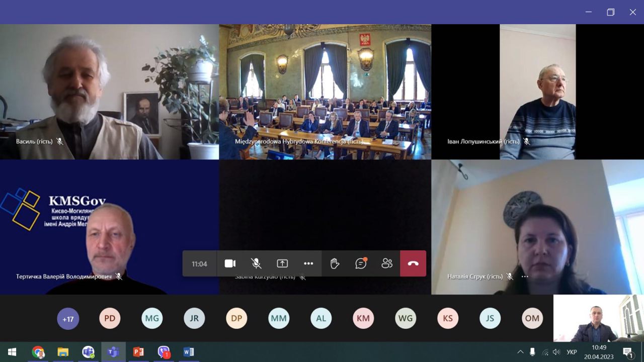Raise your hand in the meeting
The image size is (644, 362).
click(x=335, y=263)
